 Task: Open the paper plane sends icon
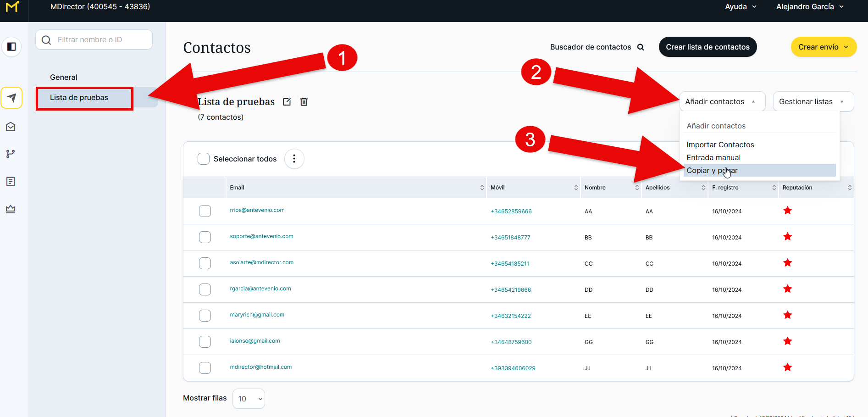tap(11, 98)
